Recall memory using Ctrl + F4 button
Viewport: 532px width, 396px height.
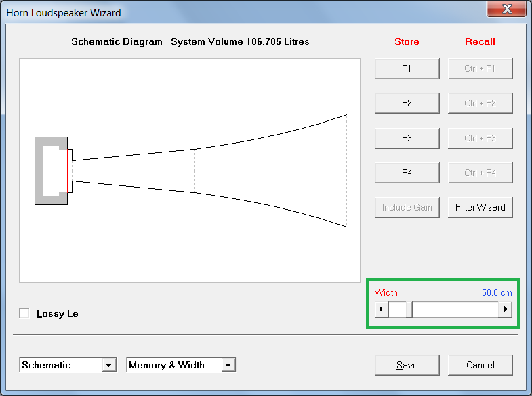tap(480, 173)
